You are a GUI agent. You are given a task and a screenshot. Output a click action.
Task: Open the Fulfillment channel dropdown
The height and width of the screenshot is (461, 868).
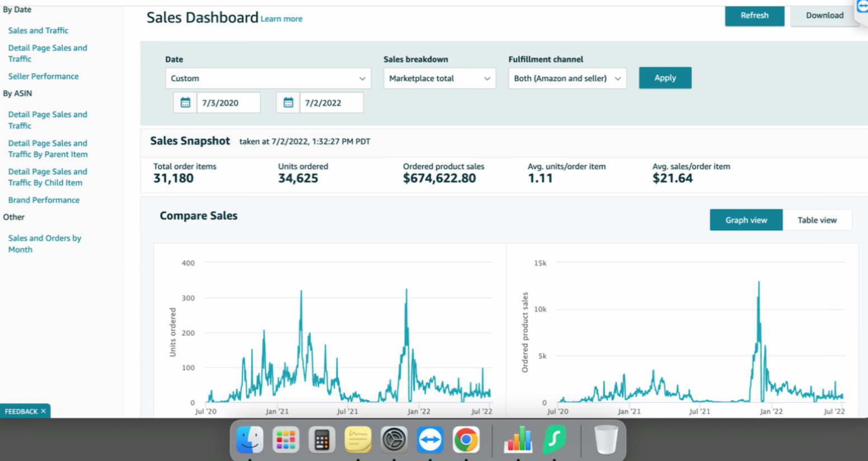pyautogui.click(x=567, y=78)
